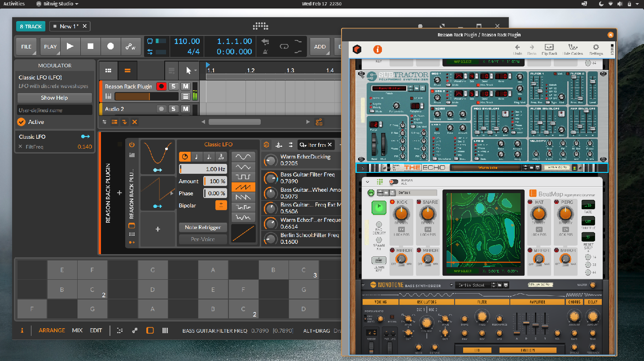
Task: Open the PLAY menu button
Action: (50, 46)
